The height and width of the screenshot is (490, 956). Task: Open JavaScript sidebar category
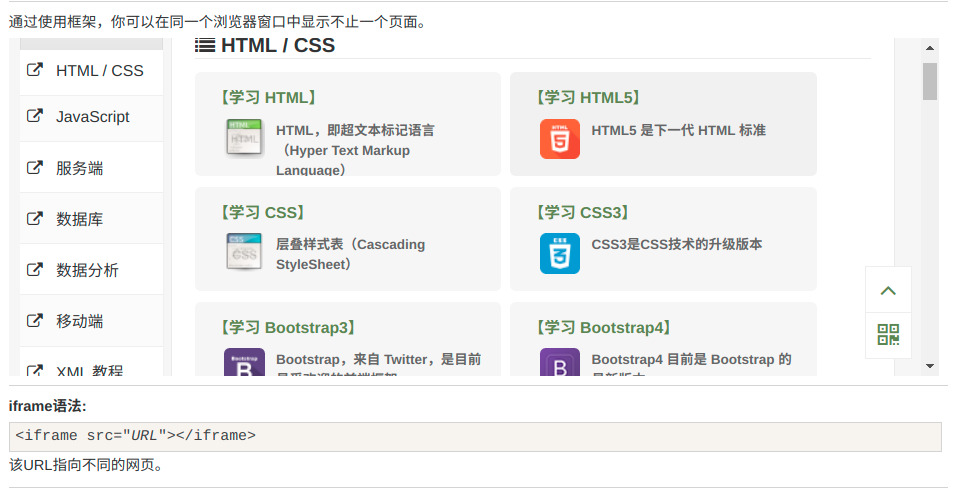(x=91, y=117)
